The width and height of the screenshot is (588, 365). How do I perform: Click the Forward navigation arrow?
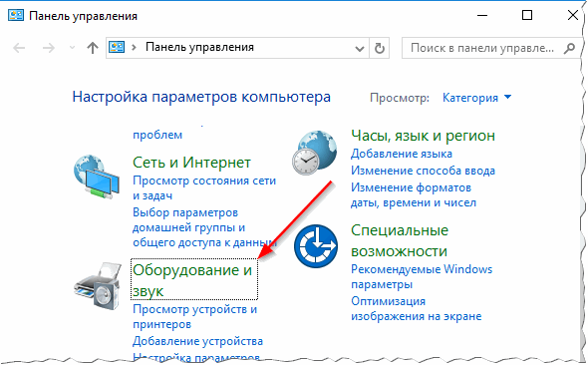(x=49, y=48)
